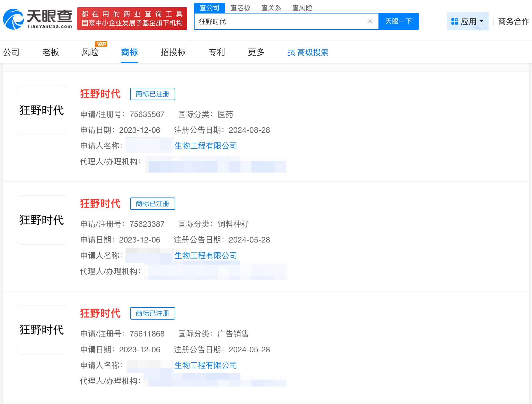Select the 查老板 search type
This screenshot has height=404, width=532.
click(x=240, y=8)
